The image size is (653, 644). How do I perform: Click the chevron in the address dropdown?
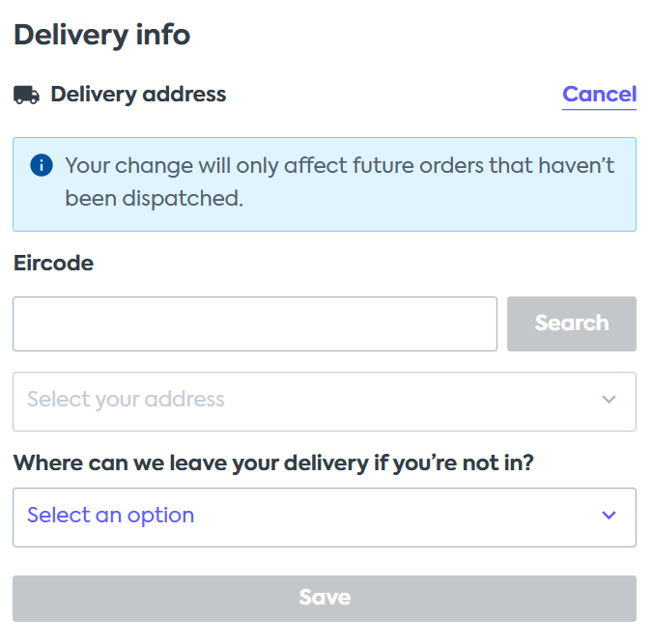click(x=609, y=400)
